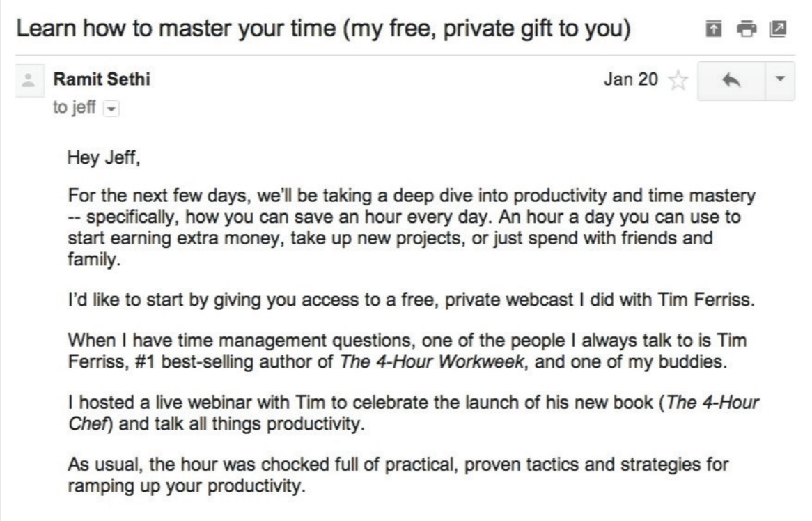This screenshot has height=521, width=812.
Task: Click the line starting 'For the next few days'
Action: point(412,196)
